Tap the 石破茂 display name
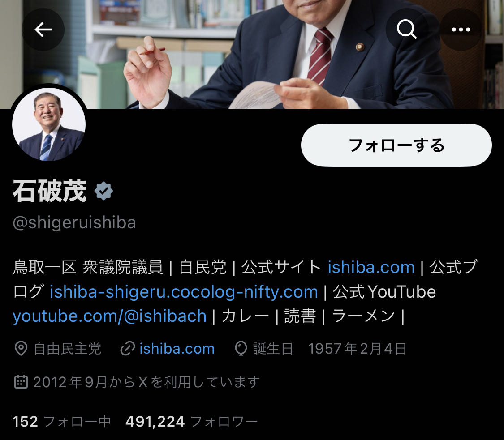Screen dimensions: 504x440 [x=50, y=191]
